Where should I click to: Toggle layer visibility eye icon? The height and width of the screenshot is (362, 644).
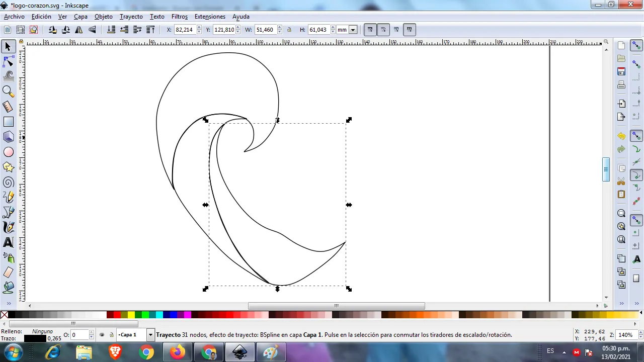click(x=102, y=335)
